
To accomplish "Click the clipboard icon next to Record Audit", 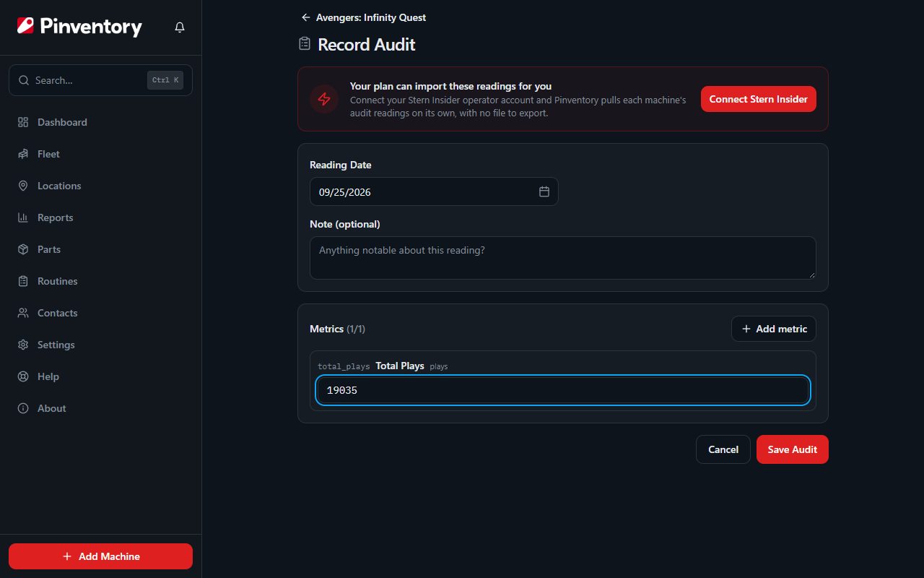I will point(305,44).
